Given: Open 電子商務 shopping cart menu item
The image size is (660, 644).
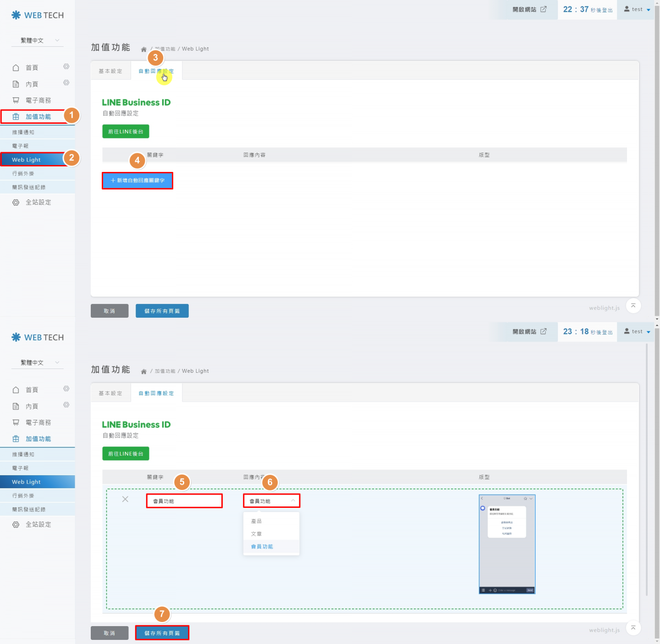Looking at the screenshot, I should [38, 100].
